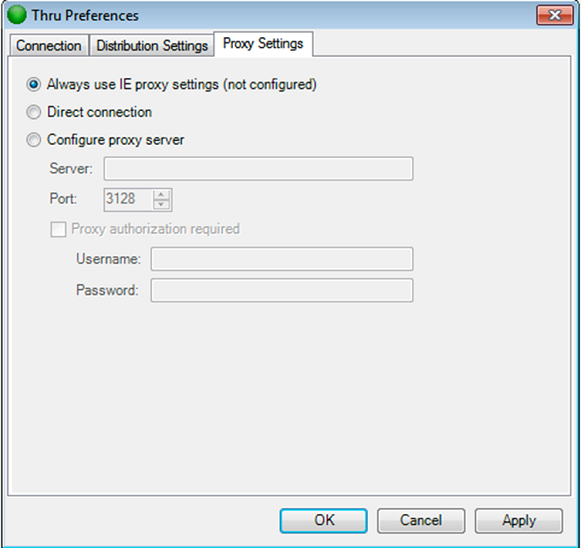Select the Proxy Settings tab
This screenshot has height=548, width=581.
[263, 44]
